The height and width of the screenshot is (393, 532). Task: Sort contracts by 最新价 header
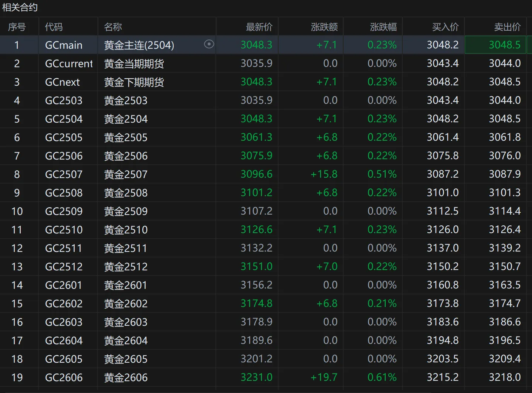[259, 27]
